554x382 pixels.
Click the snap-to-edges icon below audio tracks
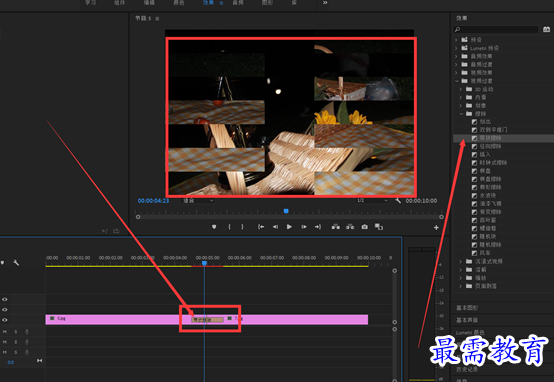(x=39, y=361)
